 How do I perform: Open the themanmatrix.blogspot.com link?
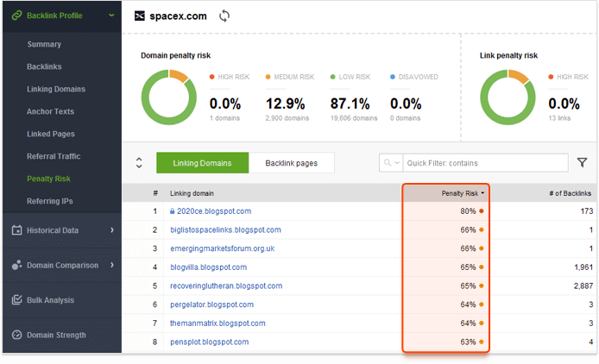218,323
